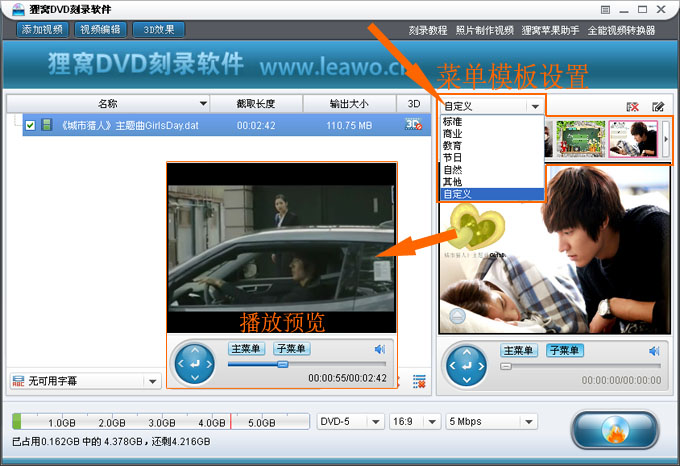Click the edit template pencil icon

click(x=658, y=107)
